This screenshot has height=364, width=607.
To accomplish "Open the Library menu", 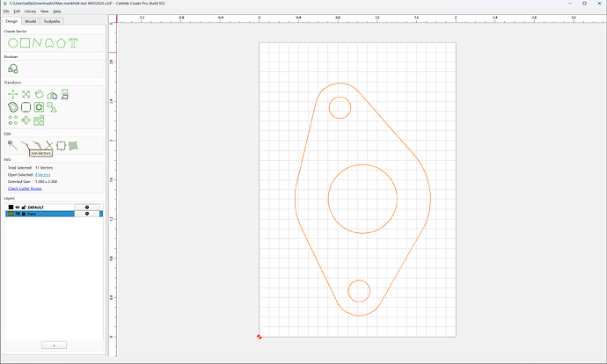I will (x=30, y=11).
